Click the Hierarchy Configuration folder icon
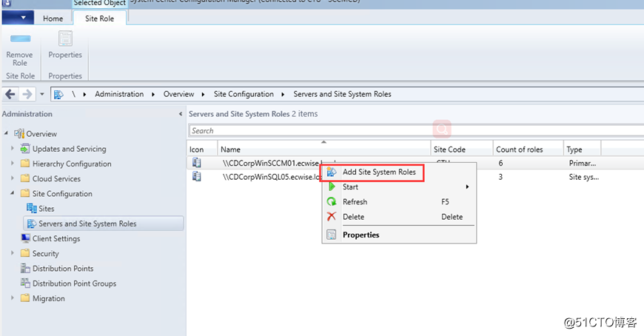The height and width of the screenshot is (336, 644). (x=25, y=164)
